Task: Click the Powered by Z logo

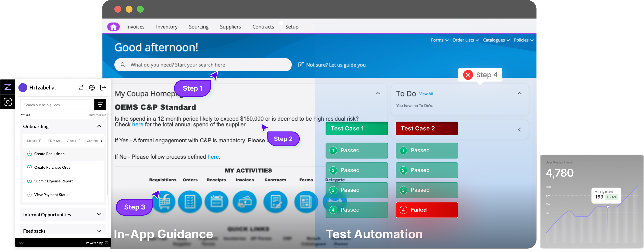Action: point(106,243)
